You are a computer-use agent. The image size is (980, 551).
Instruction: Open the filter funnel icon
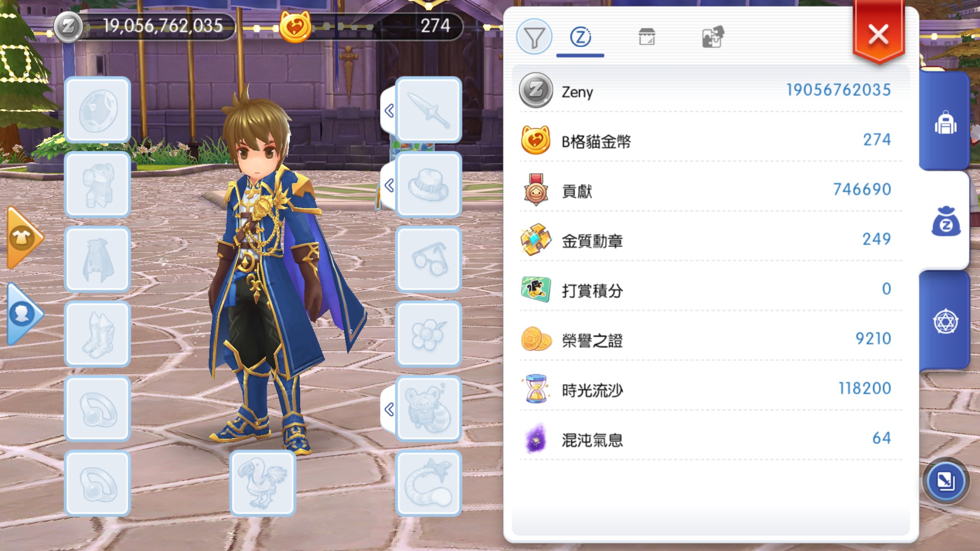[534, 37]
